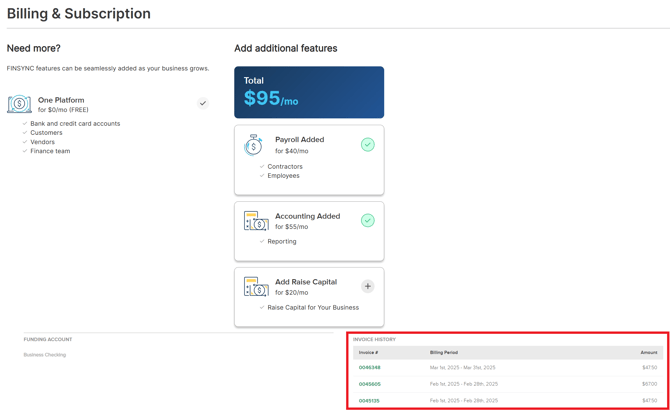The width and height of the screenshot is (670, 411).
Task: Click the Raise Capital money icon
Action: [x=256, y=287]
